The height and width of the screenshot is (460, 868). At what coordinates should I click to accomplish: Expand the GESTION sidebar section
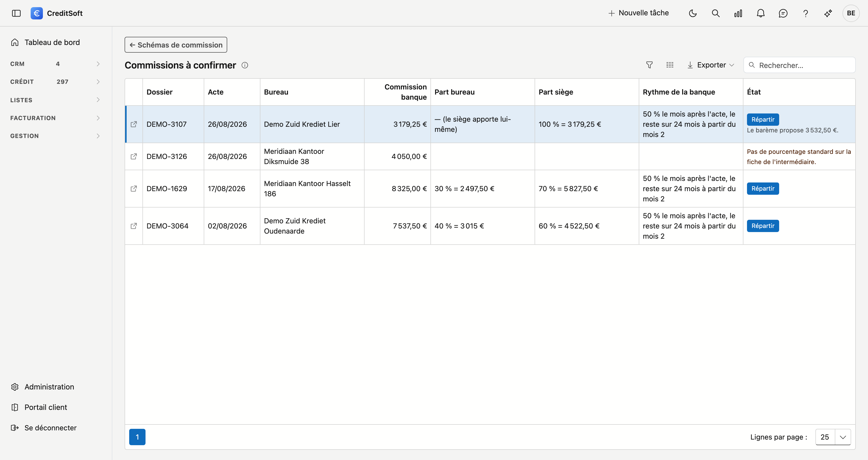pyautogui.click(x=55, y=136)
